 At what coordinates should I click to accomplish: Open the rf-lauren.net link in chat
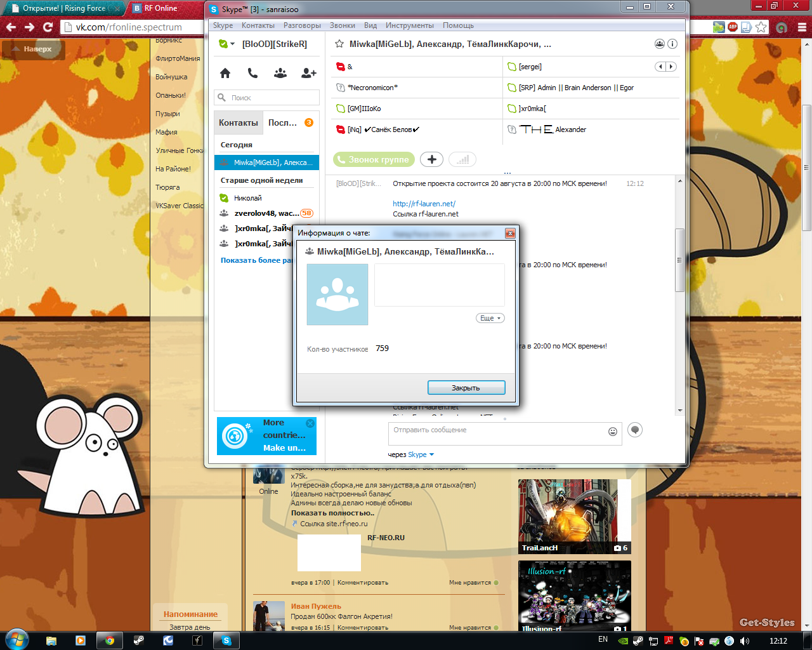(x=424, y=204)
